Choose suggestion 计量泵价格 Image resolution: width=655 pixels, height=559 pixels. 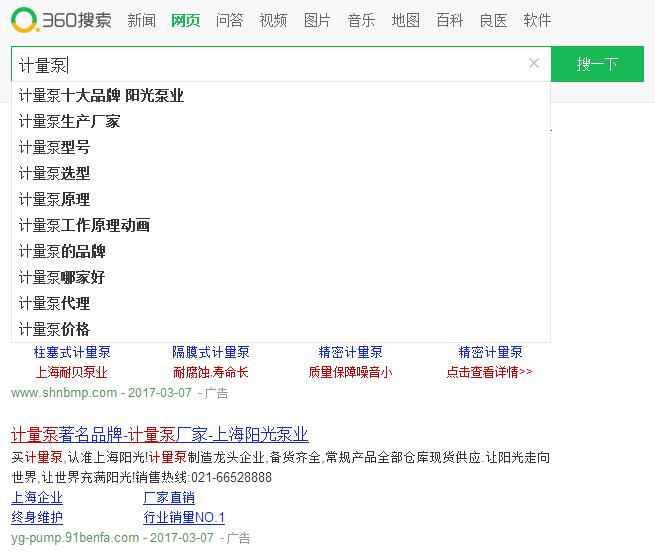[281, 329]
